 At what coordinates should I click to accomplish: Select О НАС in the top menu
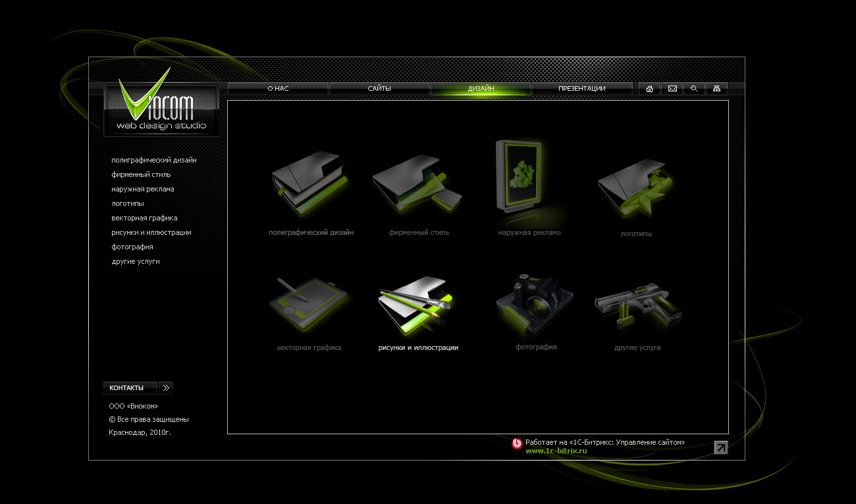(278, 88)
